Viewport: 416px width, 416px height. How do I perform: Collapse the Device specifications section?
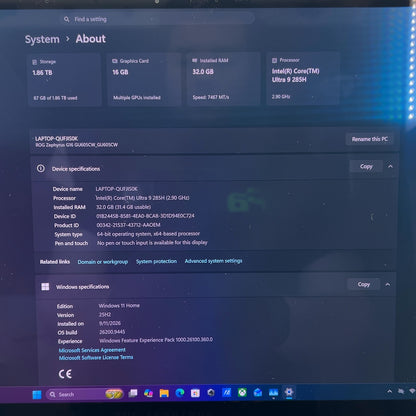coord(390,166)
